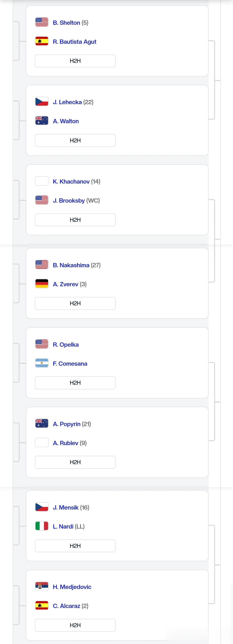The image size is (233, 644).
Task: Click the Argentina flag beside F. Comesana
Action: coord(42,363)
